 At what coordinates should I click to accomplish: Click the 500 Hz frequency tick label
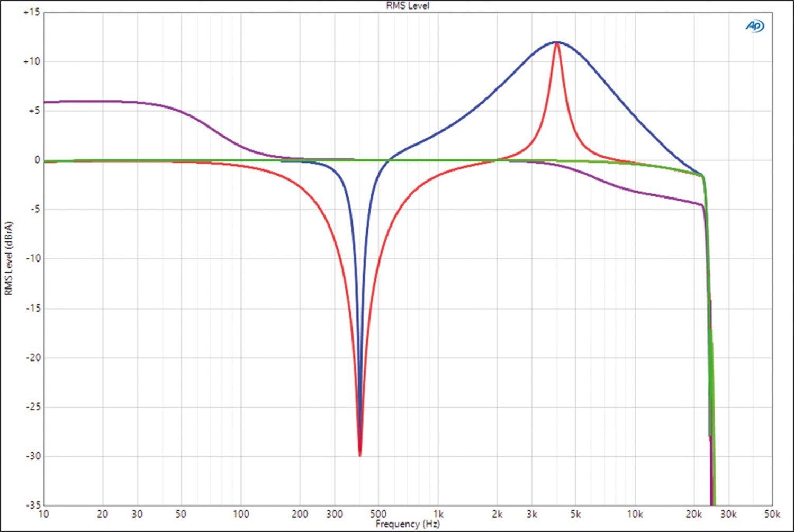coord(378,514)
